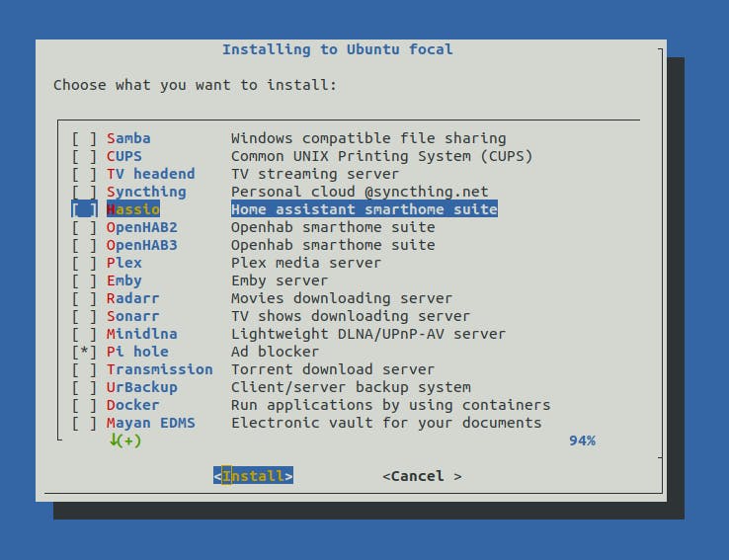
Task: Click 'Electronic vault for your documents' description
Action: click(x=386, y=423)
